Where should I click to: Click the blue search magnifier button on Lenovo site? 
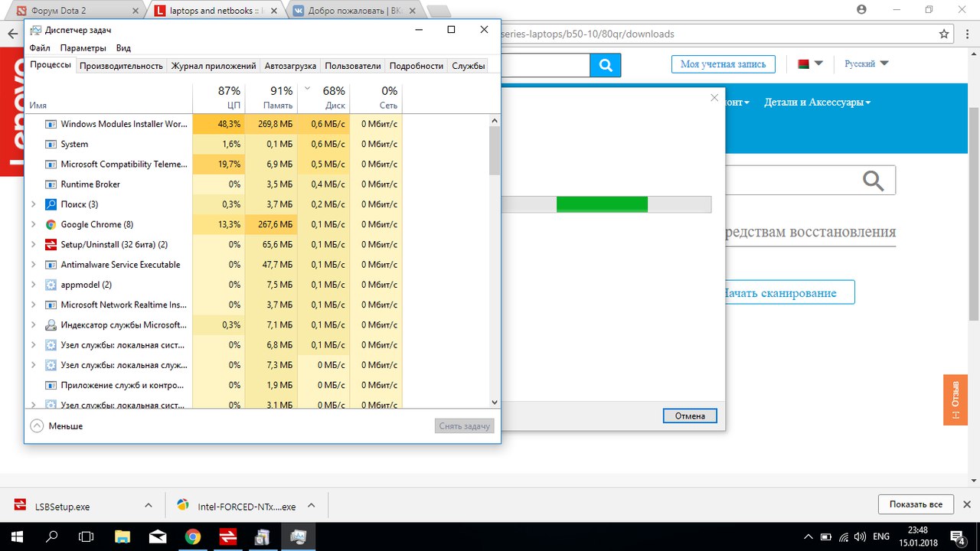pyautogui.click(x=606, y=66)
